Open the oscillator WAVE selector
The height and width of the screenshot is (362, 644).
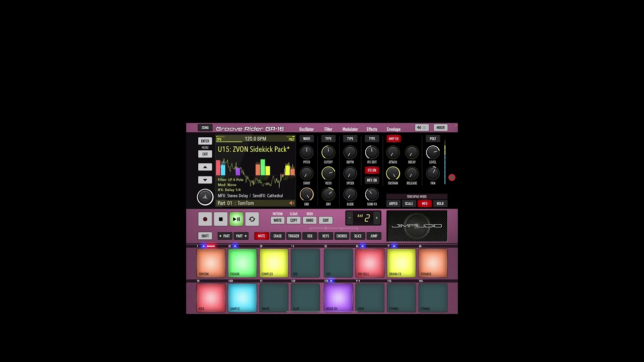[306, 139]
